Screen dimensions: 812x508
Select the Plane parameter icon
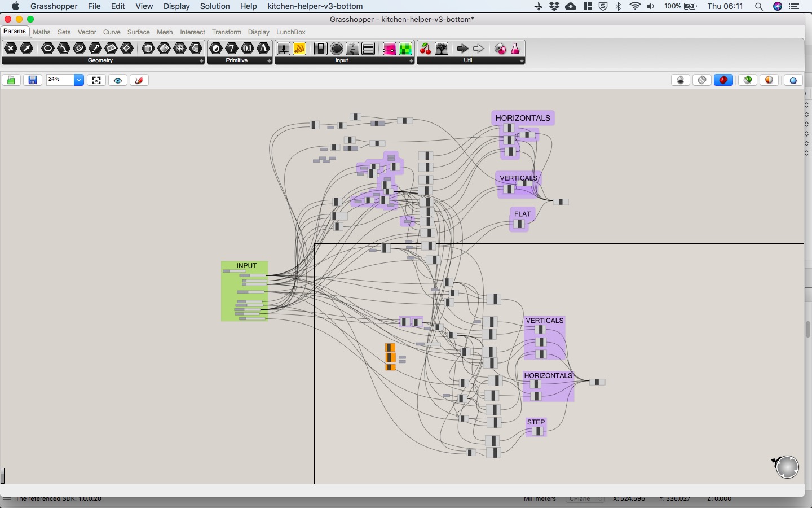point(111,49)
